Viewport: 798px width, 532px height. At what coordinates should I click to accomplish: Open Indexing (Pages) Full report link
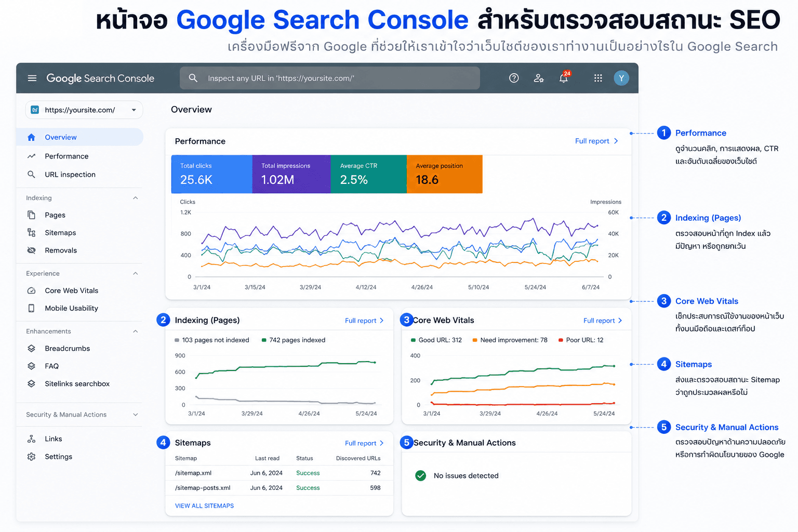[x=364, y=321]
